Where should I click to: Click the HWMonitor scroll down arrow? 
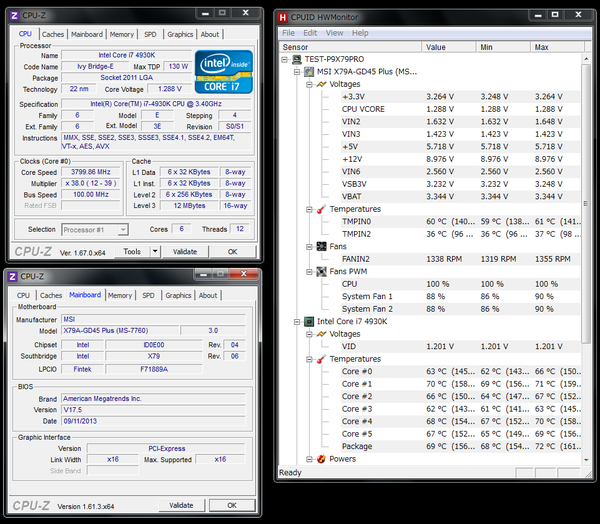586,460
